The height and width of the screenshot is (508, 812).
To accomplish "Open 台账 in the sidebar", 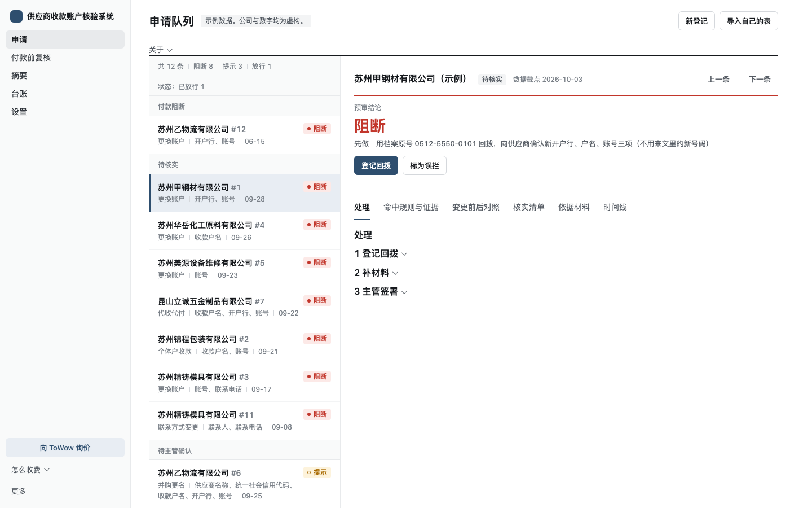I will point(65,94).
